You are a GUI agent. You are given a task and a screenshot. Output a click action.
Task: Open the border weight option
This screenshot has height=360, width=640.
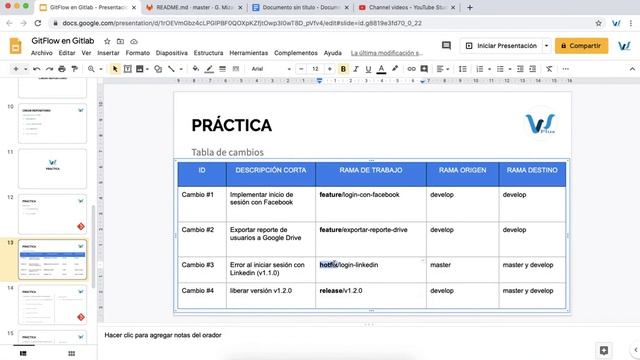pyautogui.click(x=222, y=69)
